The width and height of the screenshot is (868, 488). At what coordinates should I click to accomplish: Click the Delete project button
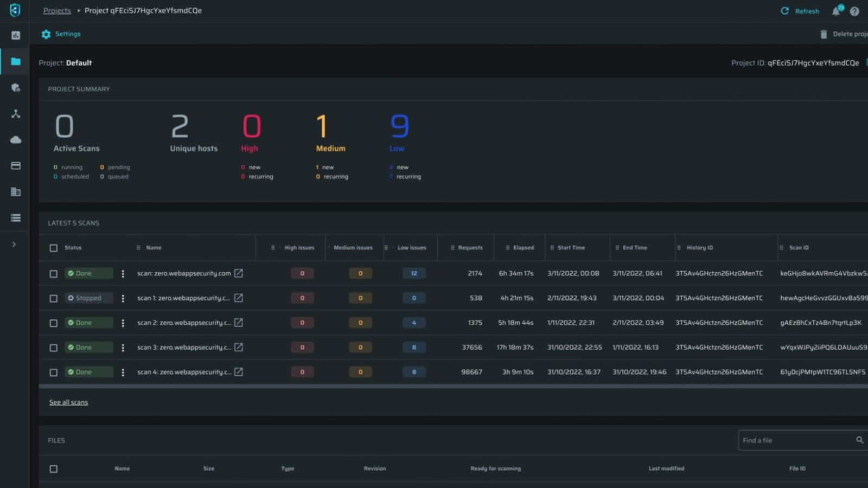coord(841,34)
